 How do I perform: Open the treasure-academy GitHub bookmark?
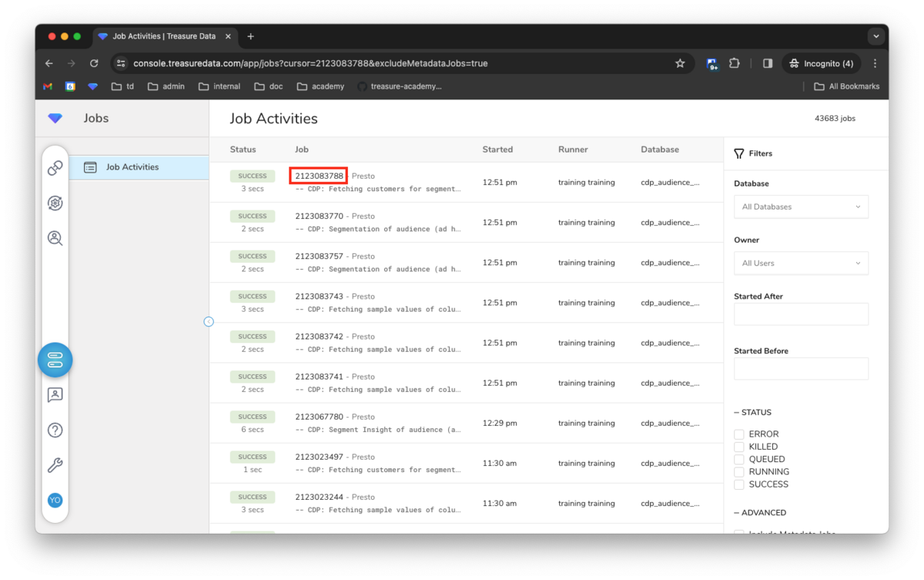[x=400, y=86]
